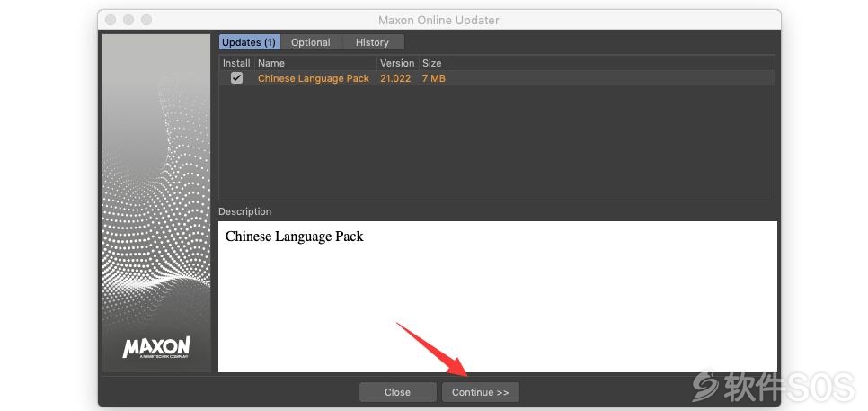
Task: Uncheck the Chinese Language Pack install checkbox
Action: click(x=237, y=78)
